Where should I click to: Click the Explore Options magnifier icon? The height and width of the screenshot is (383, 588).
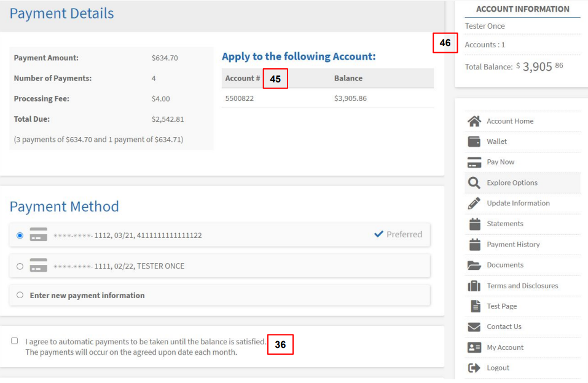point(474,183)
